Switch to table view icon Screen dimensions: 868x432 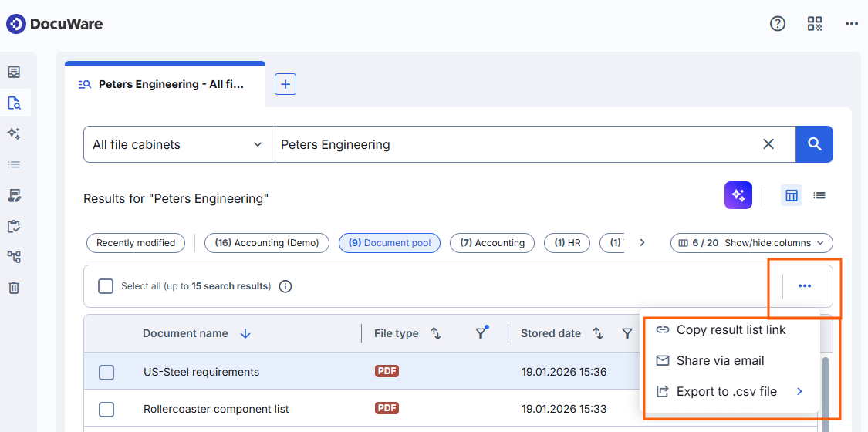[792, 195]
